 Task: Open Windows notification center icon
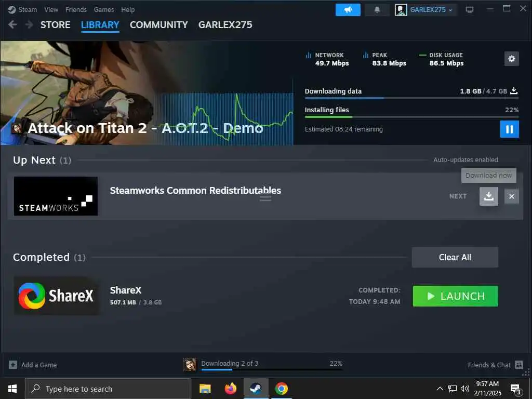tap(515, 389)
